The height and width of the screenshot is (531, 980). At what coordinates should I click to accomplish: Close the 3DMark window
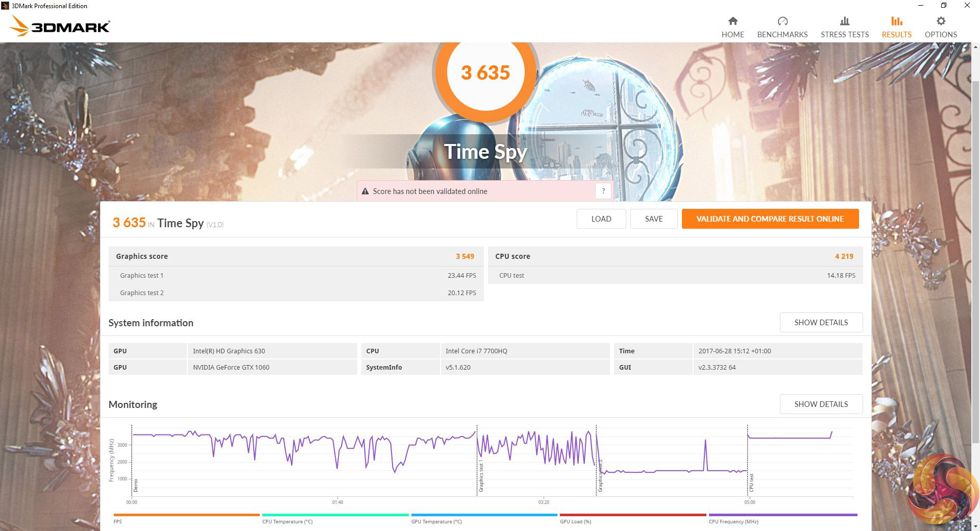[x=967, y=6]
